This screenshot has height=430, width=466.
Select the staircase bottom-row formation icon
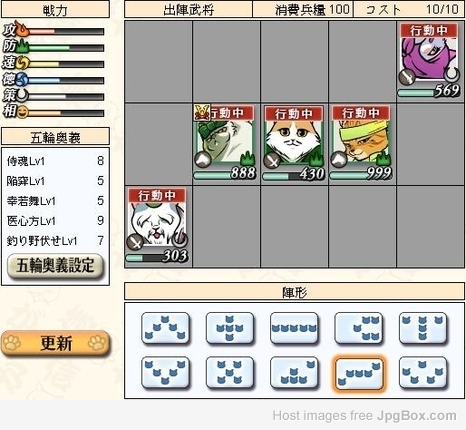click(x=294, y=373)
